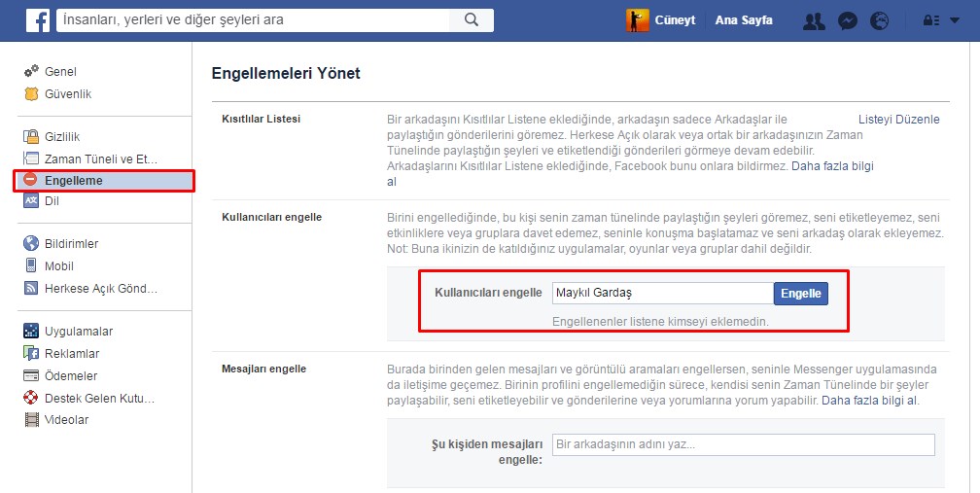Click Listeyi Düzenle link
The width and height of the screenshot is (980, 493).
pos(898,120)
